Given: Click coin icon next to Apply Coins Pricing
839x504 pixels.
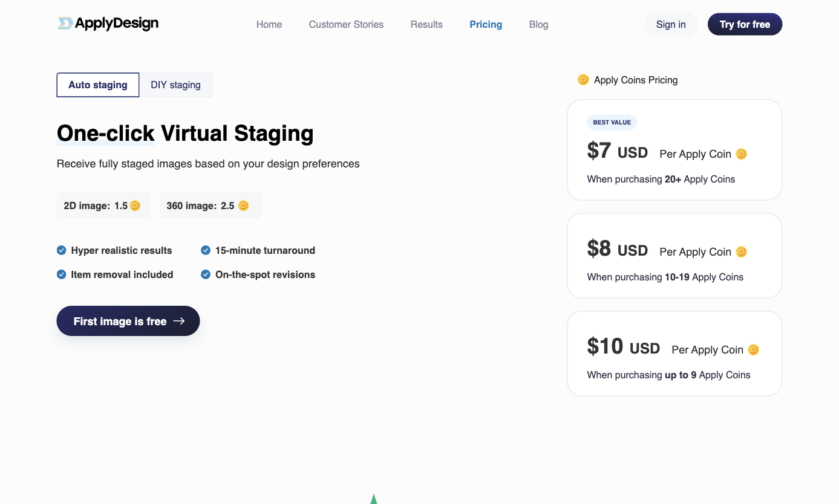Looking at the screenshot, I should 583,79.
